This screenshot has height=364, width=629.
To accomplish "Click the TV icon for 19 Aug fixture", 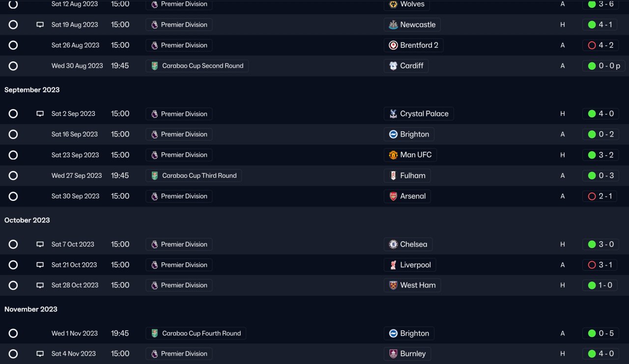I will click(x=40, y=25).
